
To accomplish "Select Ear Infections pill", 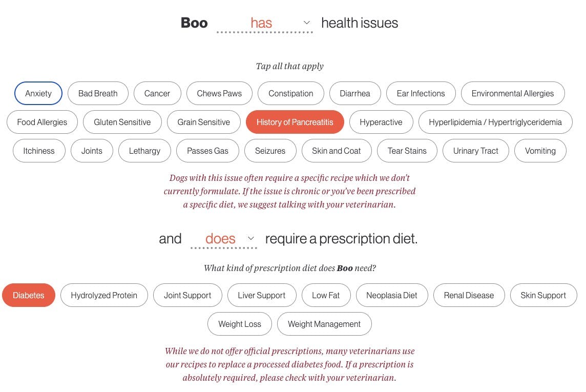I will click(421, 93).
